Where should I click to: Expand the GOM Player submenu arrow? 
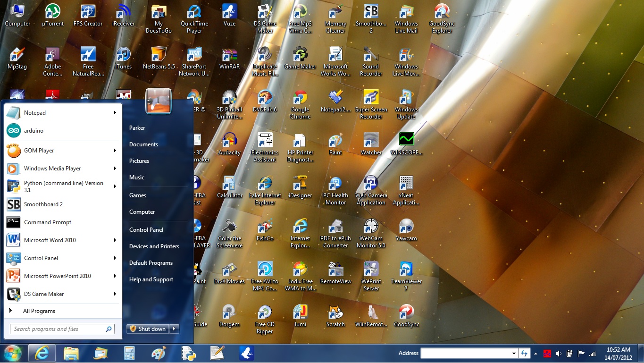click(115, 151)
